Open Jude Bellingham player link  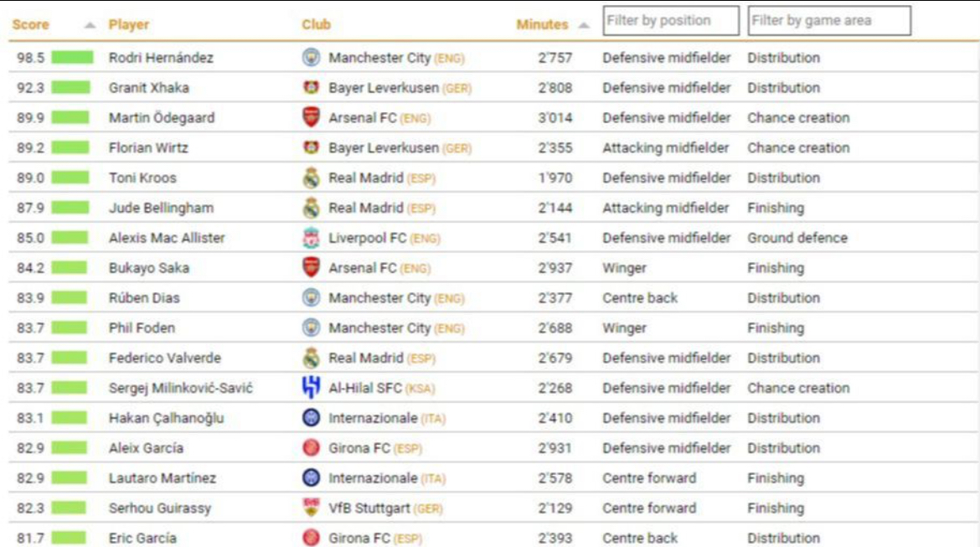(161, 208)
